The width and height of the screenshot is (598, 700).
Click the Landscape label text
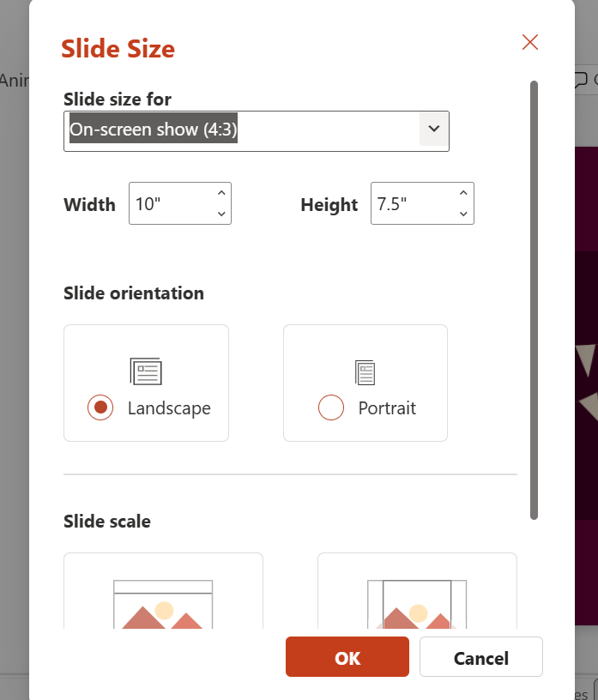169,408
